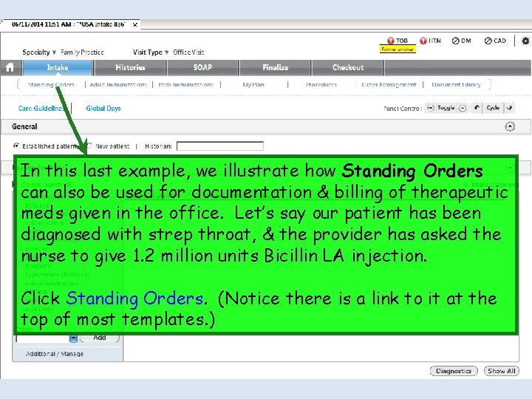The image size is (532, 399).
Task: Click the Add button
Action: (x=100, y=338)
